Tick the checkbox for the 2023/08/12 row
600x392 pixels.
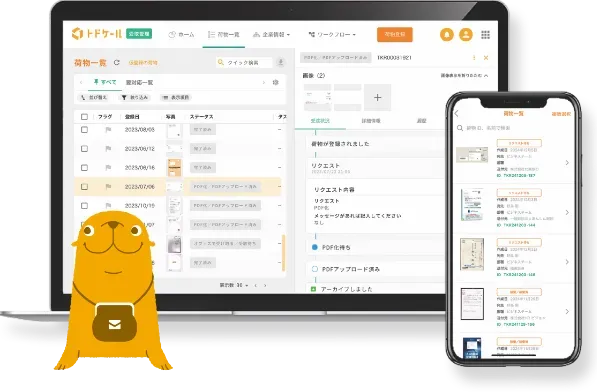(85, 149)
